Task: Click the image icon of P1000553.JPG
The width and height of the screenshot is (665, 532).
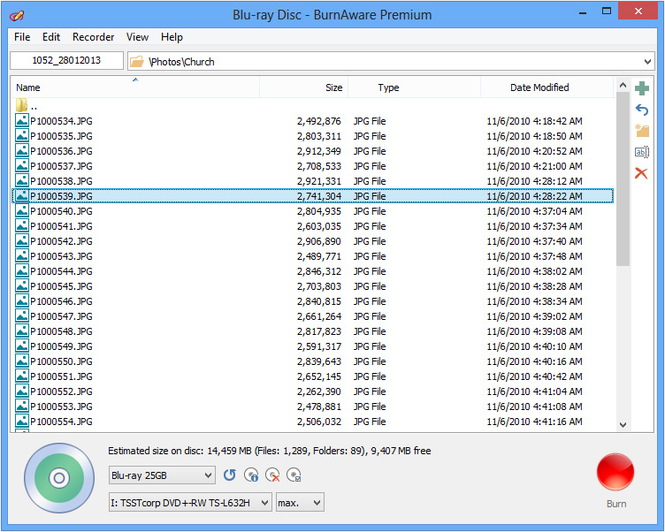Action: coord(22,406)
